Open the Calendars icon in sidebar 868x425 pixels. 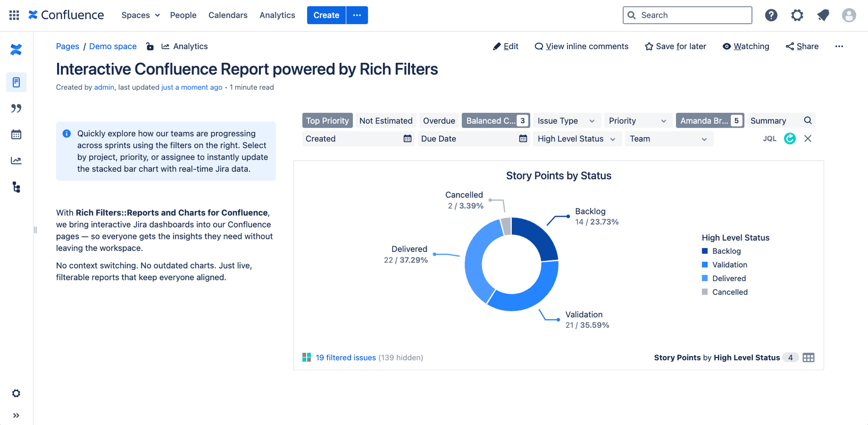(16, 135)
